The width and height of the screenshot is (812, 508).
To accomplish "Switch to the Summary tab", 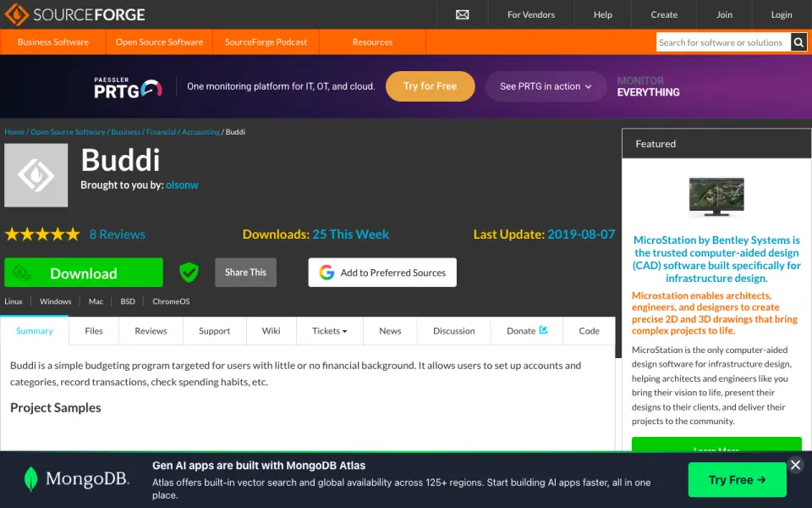I will point(34,331).
